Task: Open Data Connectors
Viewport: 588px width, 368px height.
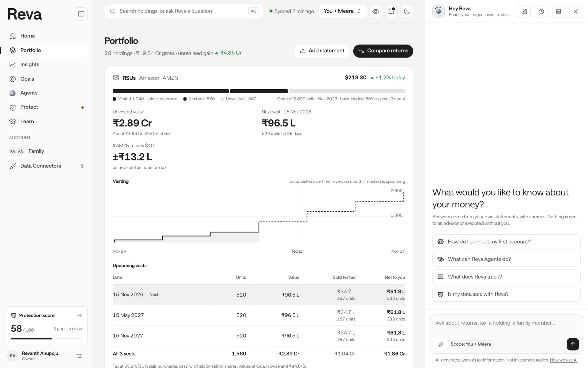Action: [x=46, y=166]
